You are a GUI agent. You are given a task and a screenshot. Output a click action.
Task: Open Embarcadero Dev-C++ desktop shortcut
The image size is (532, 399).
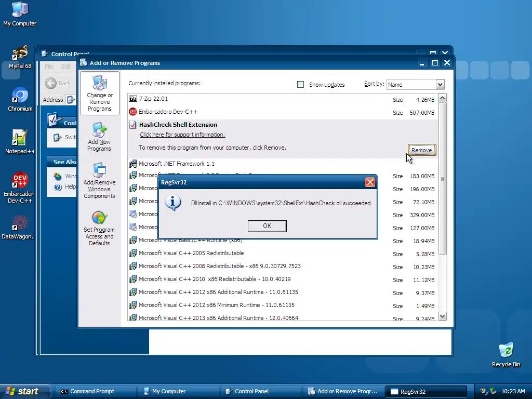tap(20, 188)
